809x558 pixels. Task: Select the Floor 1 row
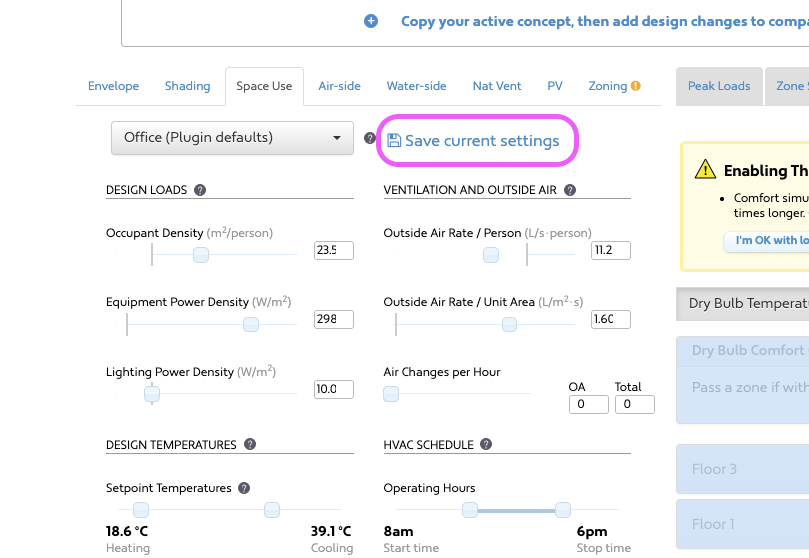point(742,524)
